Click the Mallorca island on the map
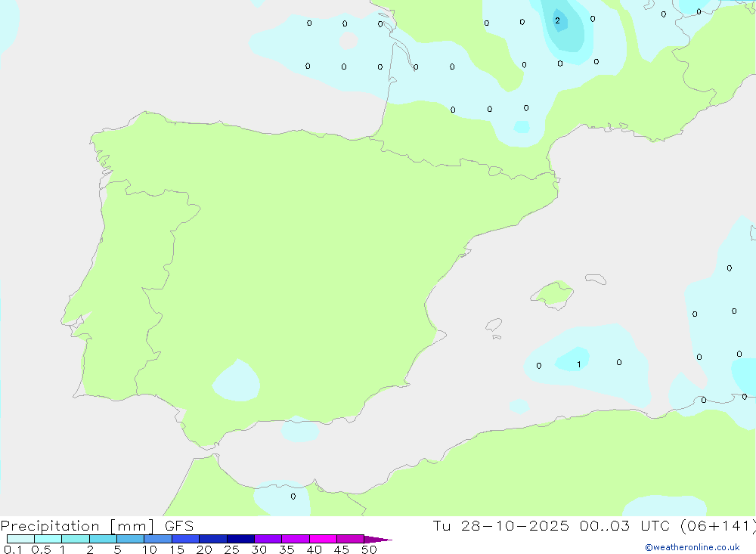The width and height of the screenshot is (756, 554). 553,294
